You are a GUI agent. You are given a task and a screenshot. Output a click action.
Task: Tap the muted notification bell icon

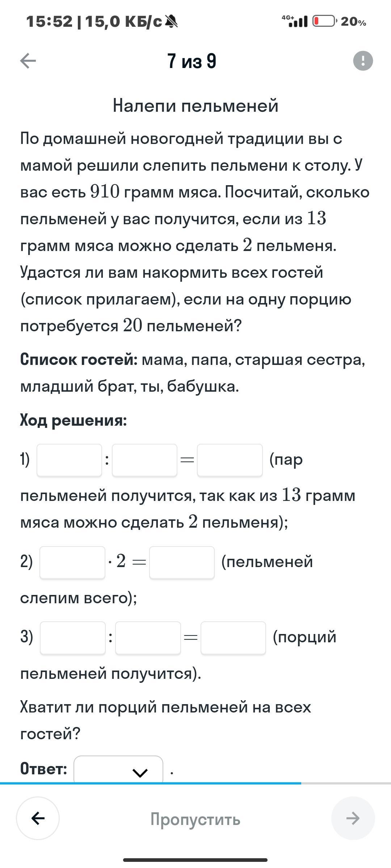[171, 22]
